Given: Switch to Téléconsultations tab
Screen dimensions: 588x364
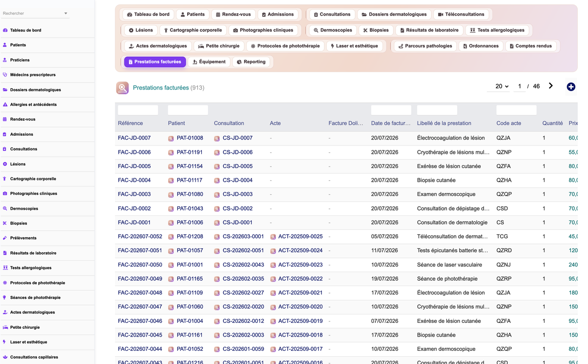Looking at the screenshot, I should click(461, 14).
